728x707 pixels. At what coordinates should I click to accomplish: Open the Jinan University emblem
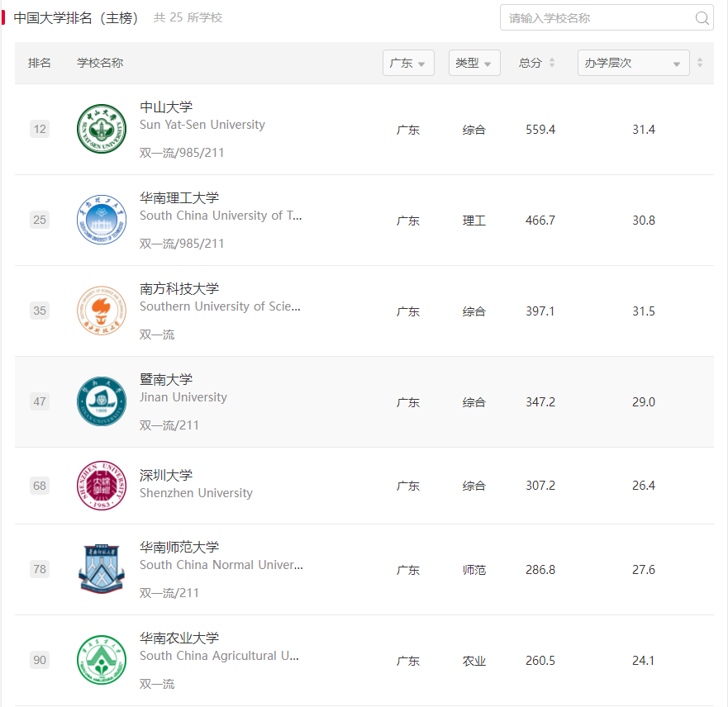click(102, 401)
